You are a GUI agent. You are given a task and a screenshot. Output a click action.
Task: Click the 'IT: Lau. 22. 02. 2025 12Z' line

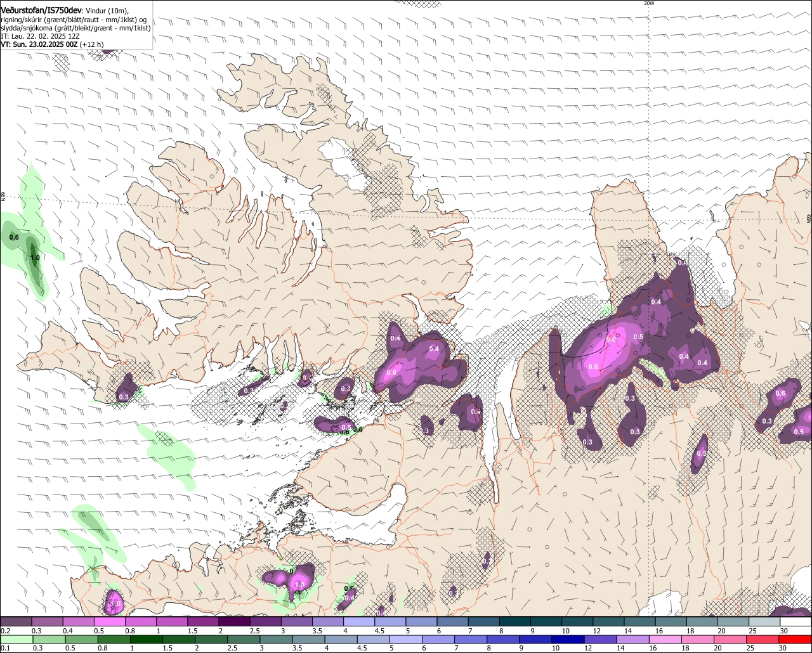click(x=40, y=36)
